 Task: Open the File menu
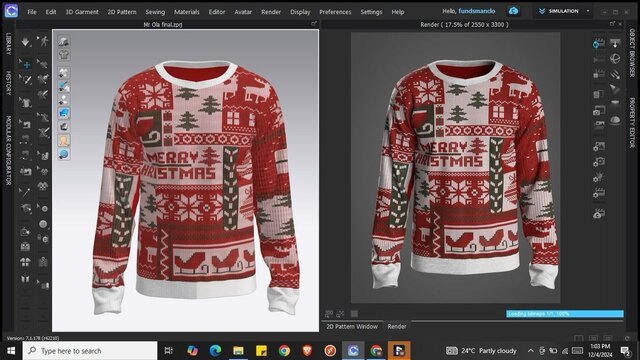[x=32, y=12]
